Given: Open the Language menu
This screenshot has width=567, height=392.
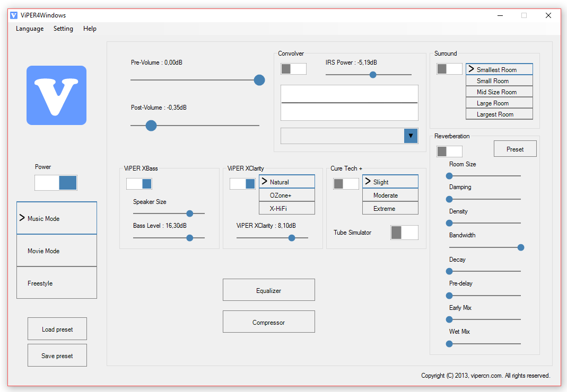Looking at the screenshot, I should (30, 29).
